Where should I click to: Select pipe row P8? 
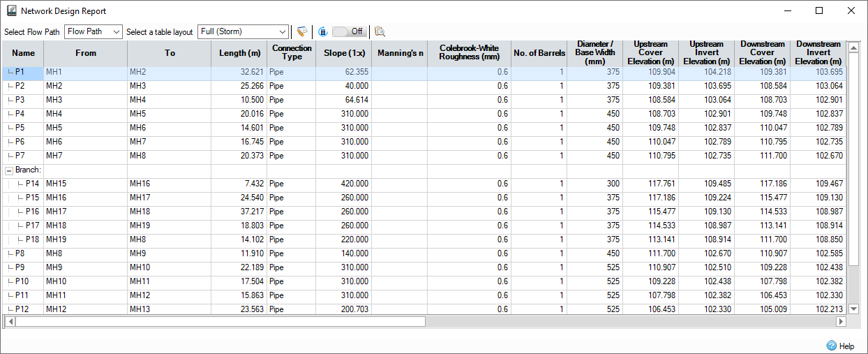pyautogui.click(x=424, y=253)
